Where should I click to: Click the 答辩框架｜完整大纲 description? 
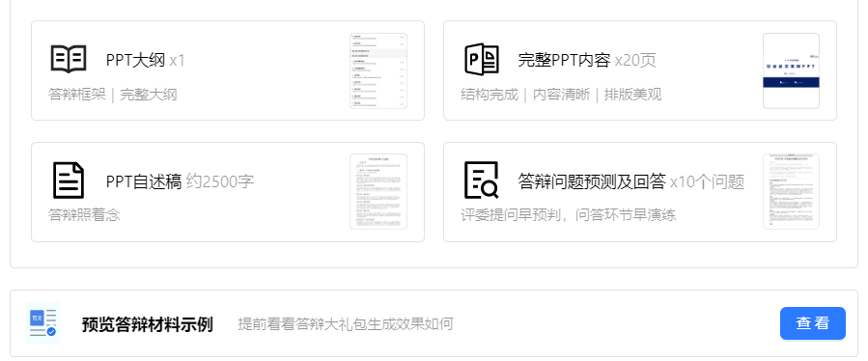(x=113, y=95)
